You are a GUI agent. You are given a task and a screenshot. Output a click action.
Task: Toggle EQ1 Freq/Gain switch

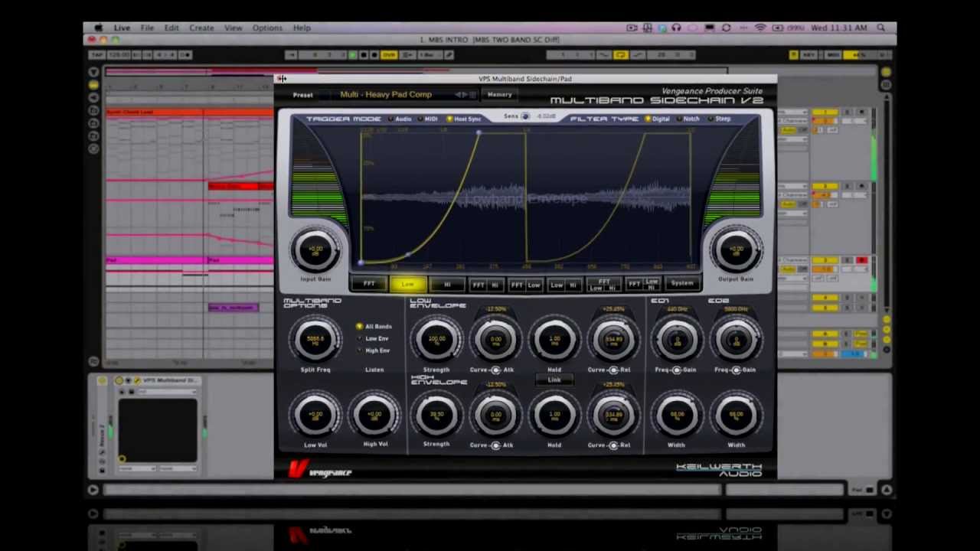pyautogui.click(x=676, y=370)
